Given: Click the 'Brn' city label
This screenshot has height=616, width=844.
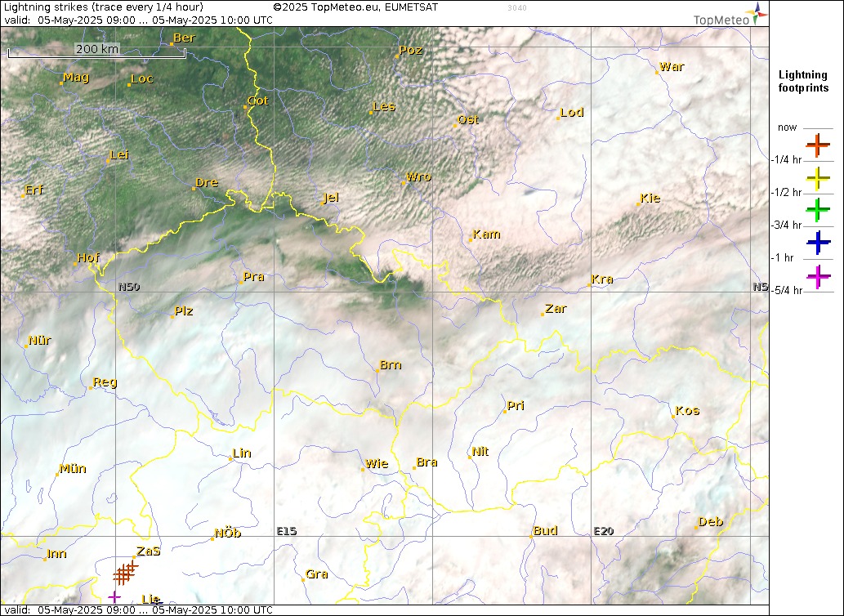Looking at the screenshot, I should tap(391, 364).
